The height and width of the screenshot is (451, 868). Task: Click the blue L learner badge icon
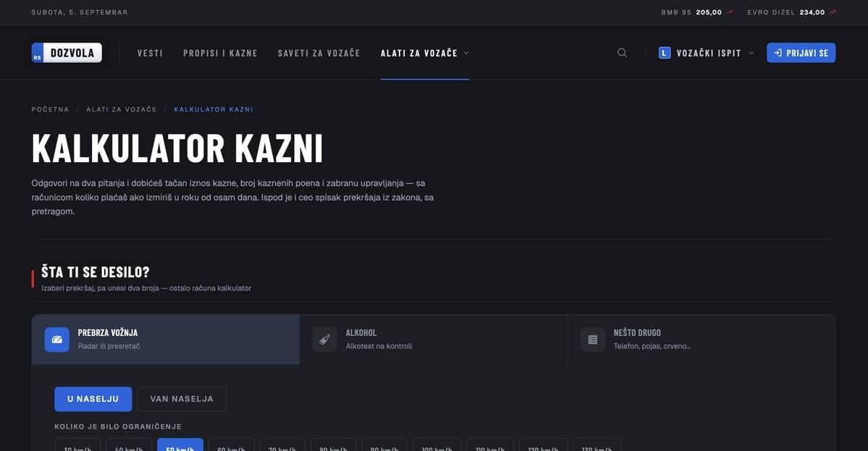(665, 53)
